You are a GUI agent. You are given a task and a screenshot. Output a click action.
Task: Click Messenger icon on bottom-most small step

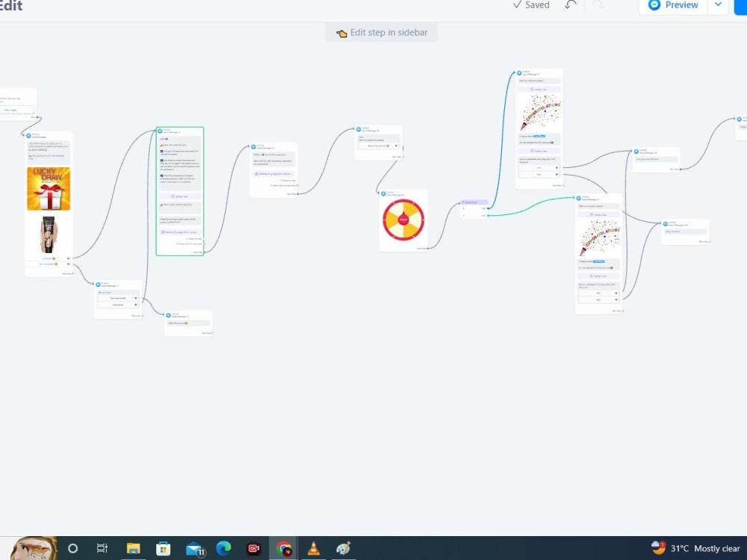(x=168, y=315)
